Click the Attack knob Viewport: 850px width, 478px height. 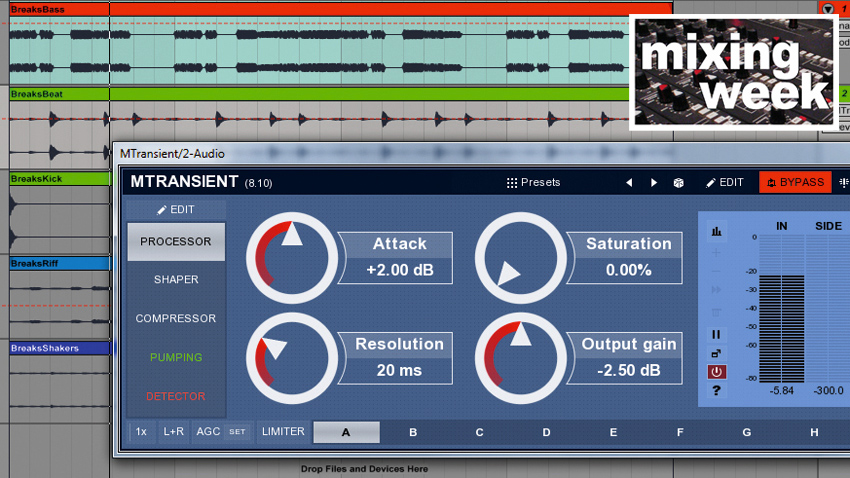[x=292, y=258]
